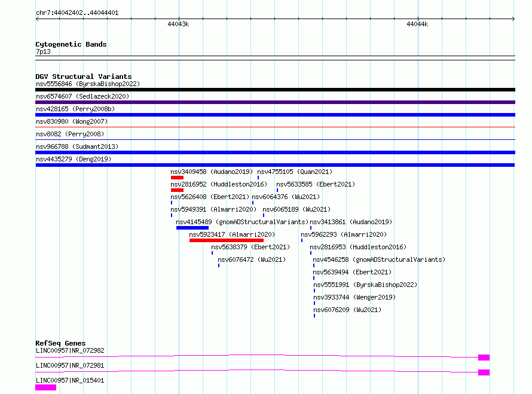This screenshot has height=394, width=532.
Task: Click nsv2816952 (Huddleston2016) label
Action: tap(219, 184)
